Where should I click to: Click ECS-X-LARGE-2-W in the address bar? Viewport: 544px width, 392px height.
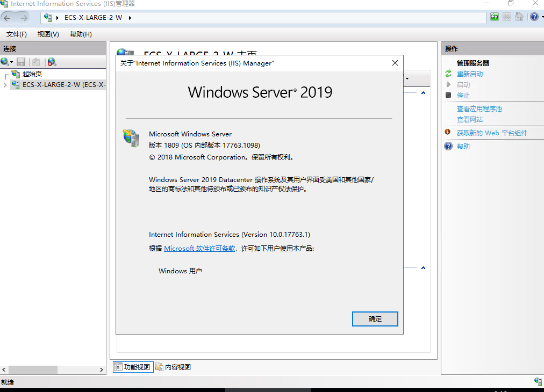tap(94, 18)
